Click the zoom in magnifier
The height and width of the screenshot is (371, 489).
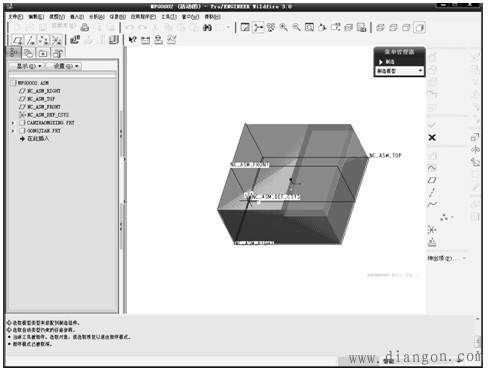click(x=284, y=27)
